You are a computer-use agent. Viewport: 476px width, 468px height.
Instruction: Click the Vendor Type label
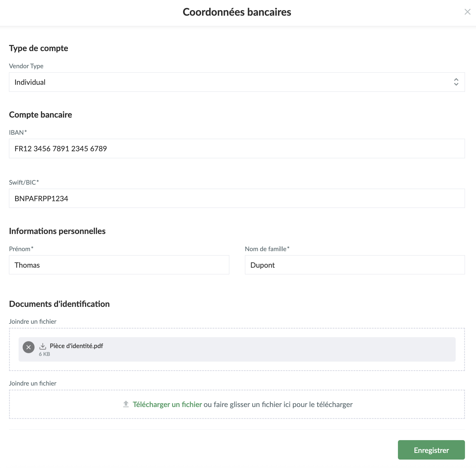point(26,66)
